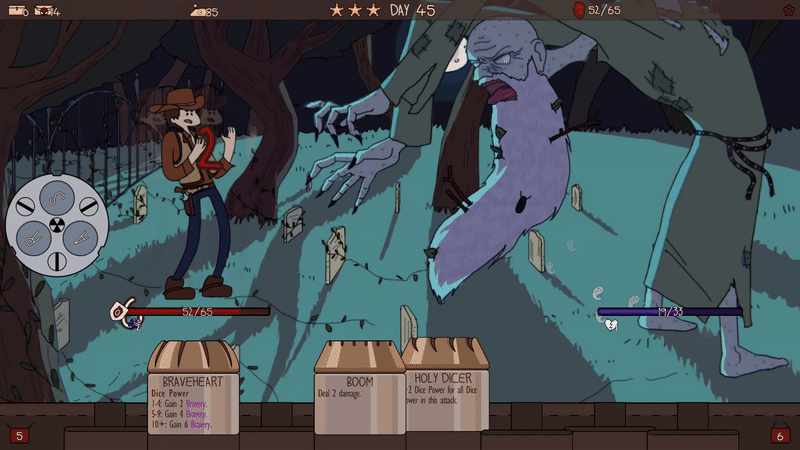Click the cowboy player character
Screen dimensions: 800x450
193,190
